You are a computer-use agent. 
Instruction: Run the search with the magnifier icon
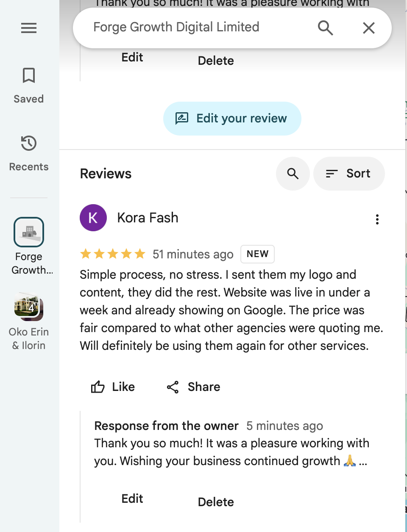point(325,28)
